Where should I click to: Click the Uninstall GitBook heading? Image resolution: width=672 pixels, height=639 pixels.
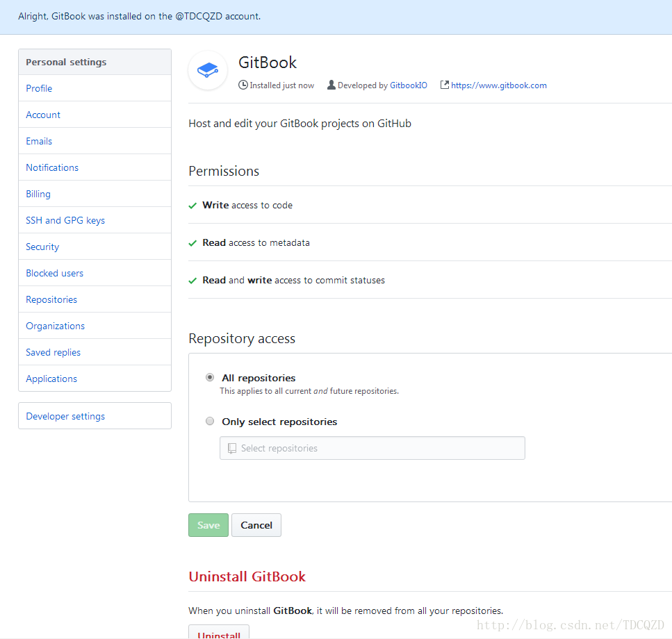tap(247, 576)
